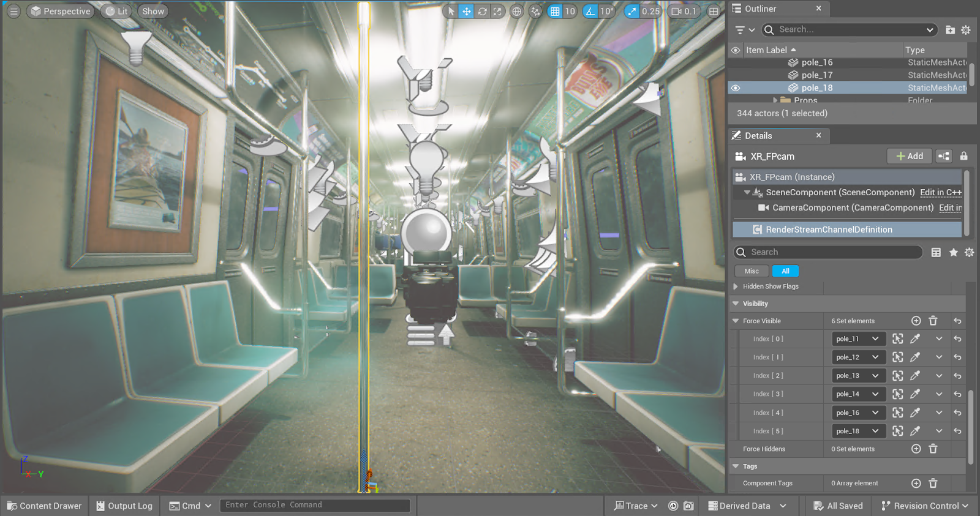980x516 pixels.
Task: Toggle scale snapping
Action: coord(631,11)
